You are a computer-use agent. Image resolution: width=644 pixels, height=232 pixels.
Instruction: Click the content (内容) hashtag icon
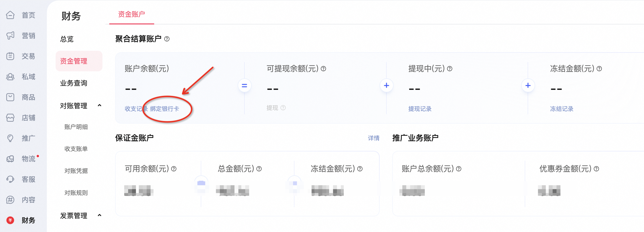click(x=10, y=200)
